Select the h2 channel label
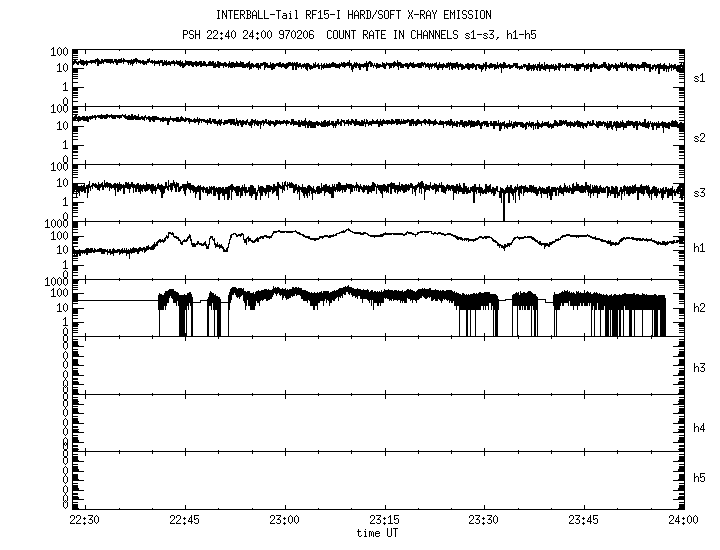Image resolution: width=720 pixels, height=550 pixels. (700, 308)
